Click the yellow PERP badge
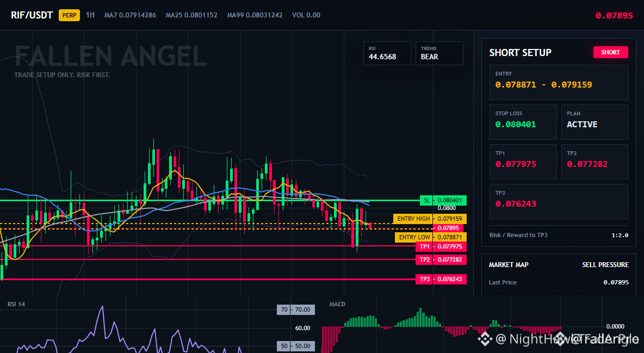Image resolution: width=644 pixels, height=353 pixels. point(70,15)
